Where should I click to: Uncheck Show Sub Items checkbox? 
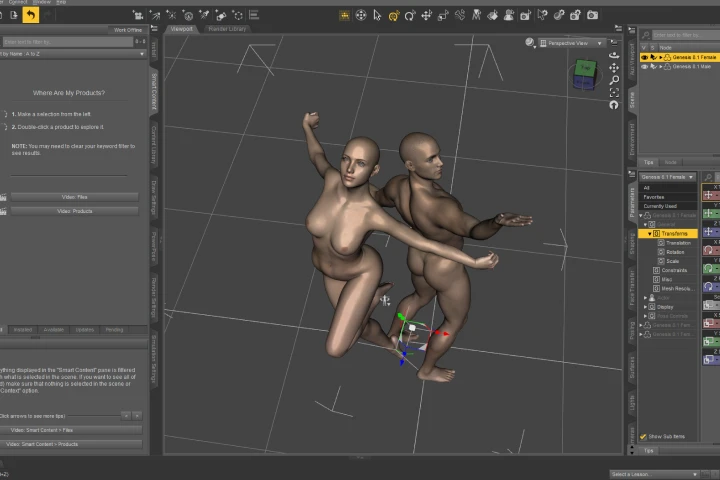[x=643, y=436]
